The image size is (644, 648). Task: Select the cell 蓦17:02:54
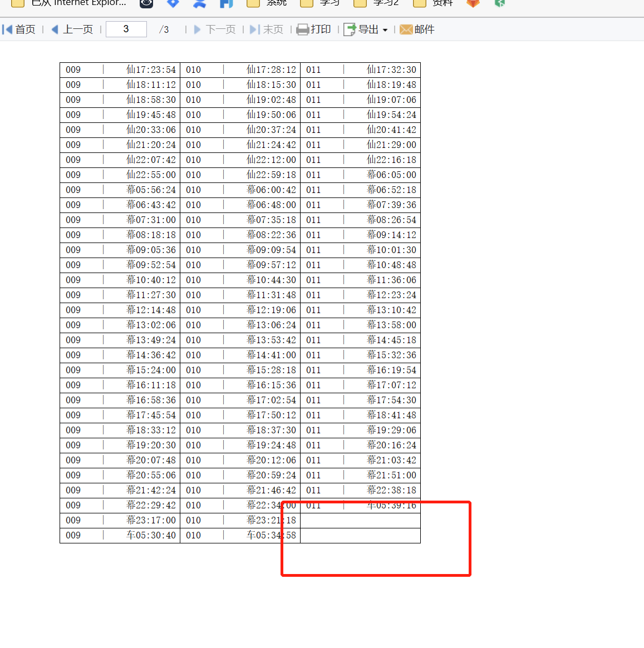click(271, 400)
